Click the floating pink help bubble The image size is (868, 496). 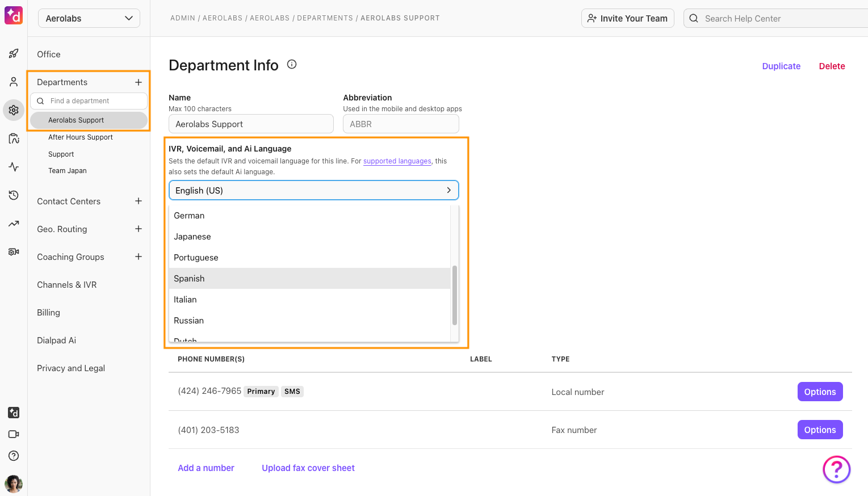[x=836, y=469]
